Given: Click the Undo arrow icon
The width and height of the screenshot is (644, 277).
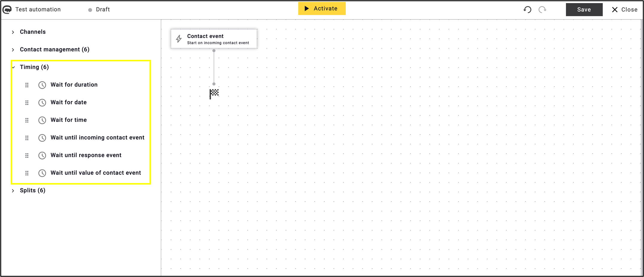Looking at the screenshot, I should (527, 10).
